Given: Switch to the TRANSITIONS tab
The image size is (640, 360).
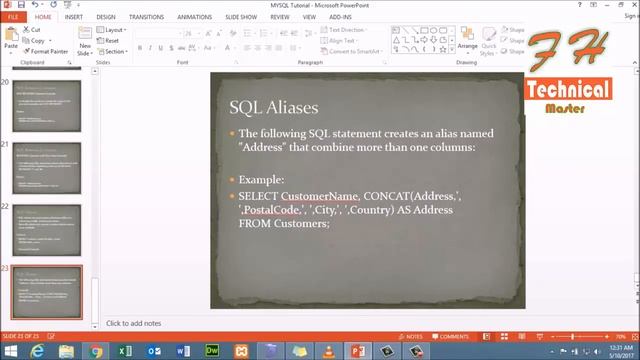Looking at the screenshot, I should [x=147, y=17].
